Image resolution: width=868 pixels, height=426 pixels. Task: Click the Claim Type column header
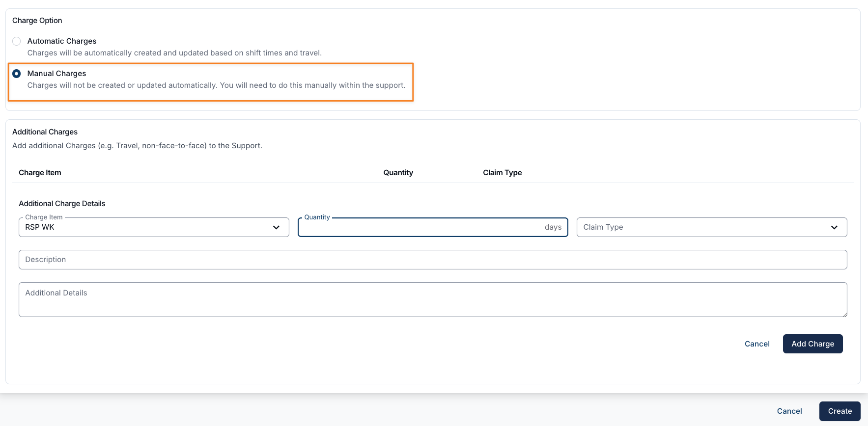[x=502, y=173]
